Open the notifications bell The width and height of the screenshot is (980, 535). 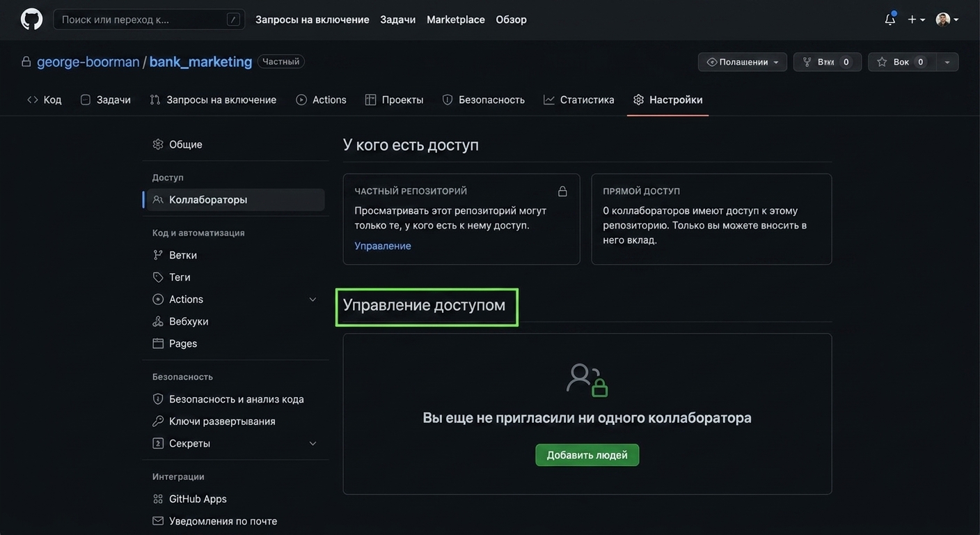pos(890,20)
